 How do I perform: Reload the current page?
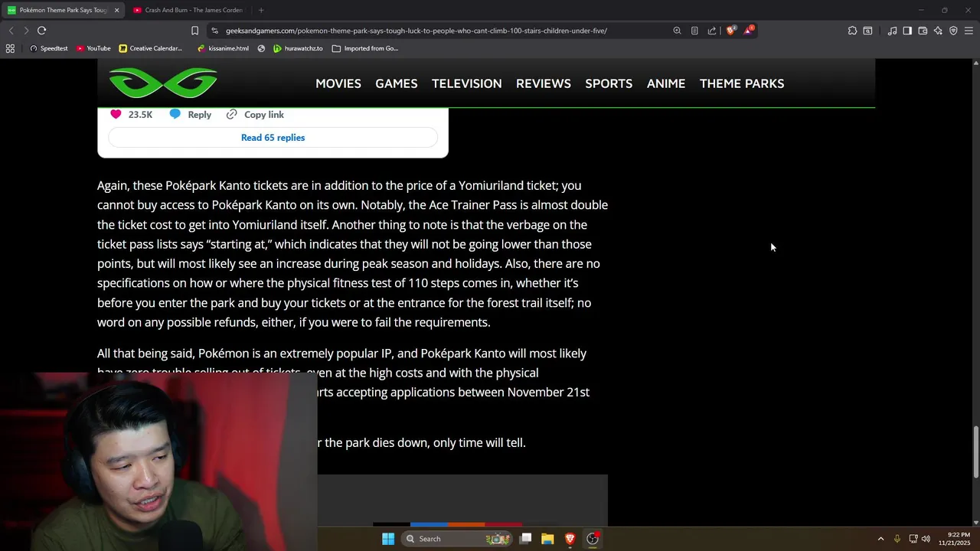pos(41,31)
